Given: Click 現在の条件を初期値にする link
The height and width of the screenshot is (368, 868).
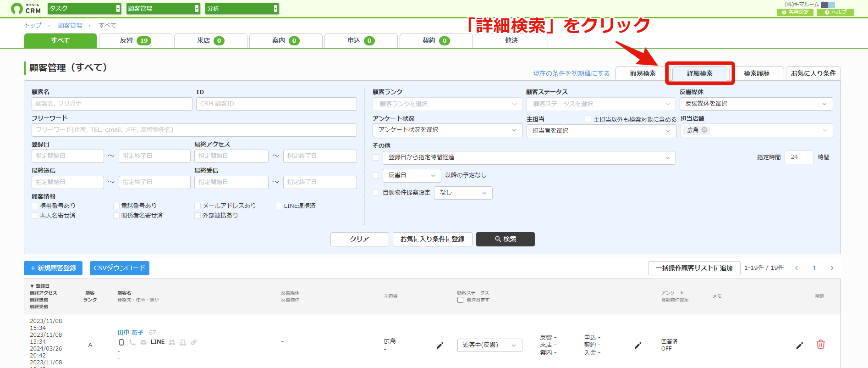Looking at the screenshot, I should point(571,73).
